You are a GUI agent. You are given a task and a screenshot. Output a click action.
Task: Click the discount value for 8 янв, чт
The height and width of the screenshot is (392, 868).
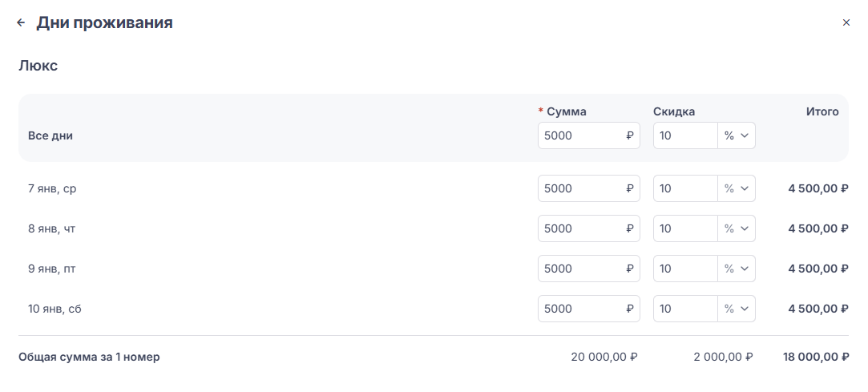(x=684, y=228)
